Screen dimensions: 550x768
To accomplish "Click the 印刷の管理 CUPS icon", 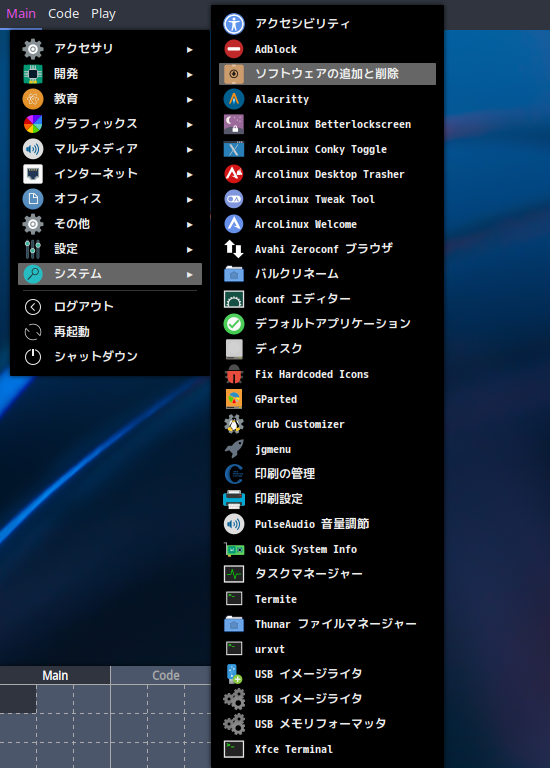I will tap(234, 474).
